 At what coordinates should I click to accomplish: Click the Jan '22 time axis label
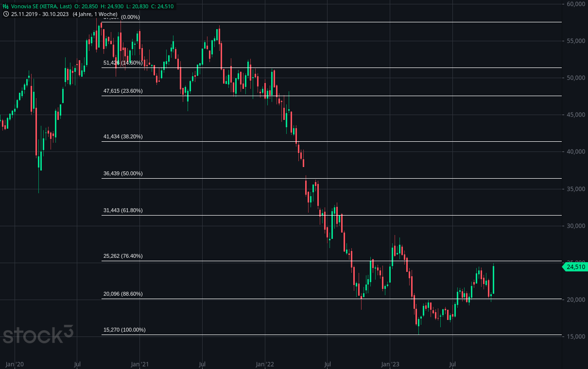coord(265,364)
